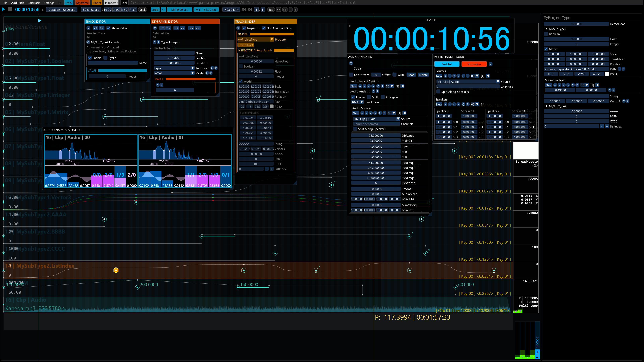Close the Track Editor panel
The width and height of the screenshot is (644, 362).
click(88, 28)
